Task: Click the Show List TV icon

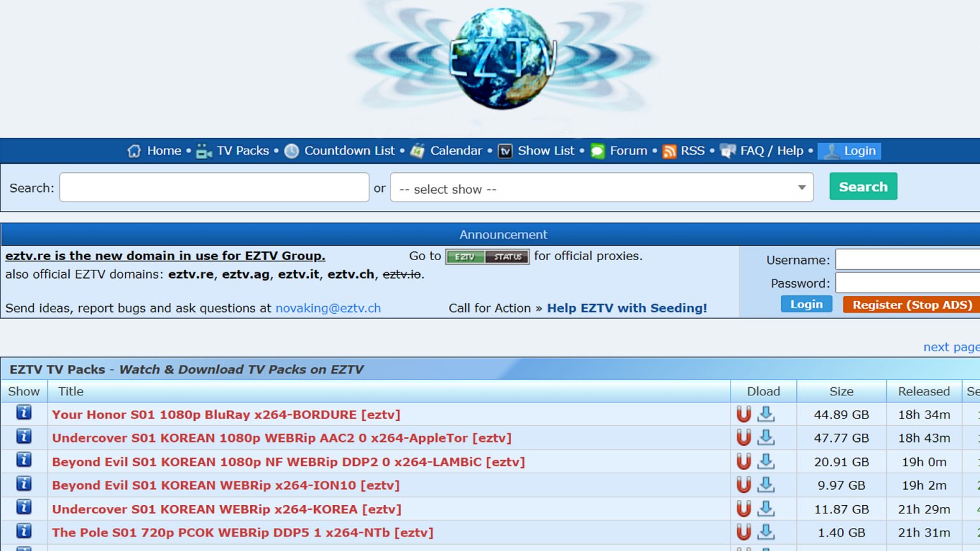Action: [x=505, y=151]
